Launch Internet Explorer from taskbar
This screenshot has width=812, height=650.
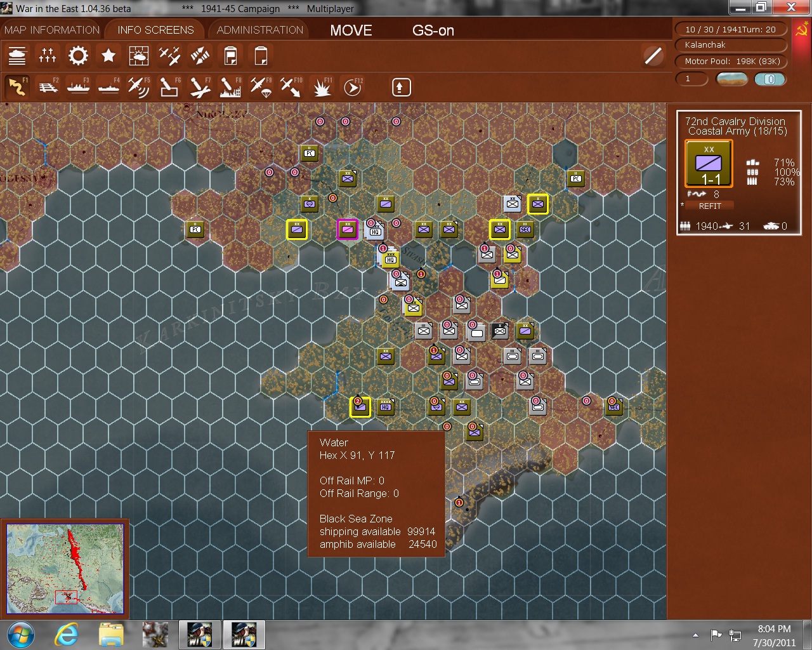coord(66,635)
